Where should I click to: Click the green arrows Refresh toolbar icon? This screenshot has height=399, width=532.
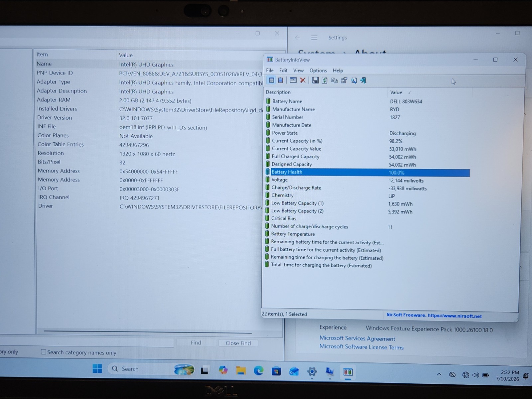(x=325, y=80)
